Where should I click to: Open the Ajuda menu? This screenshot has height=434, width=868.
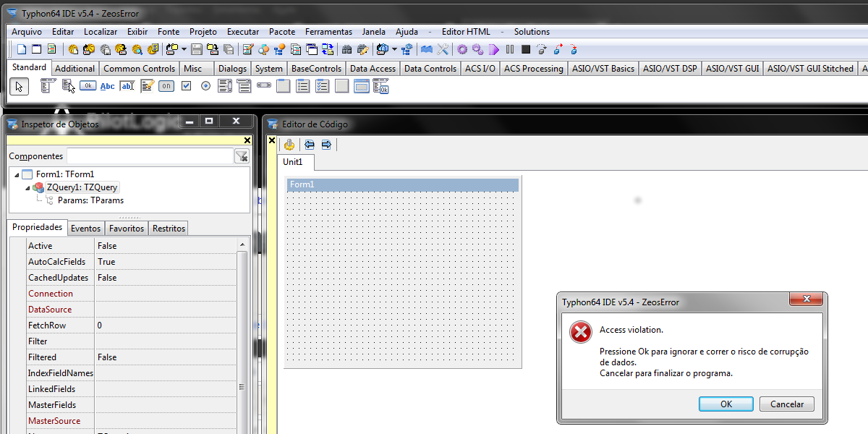[407, 32]
